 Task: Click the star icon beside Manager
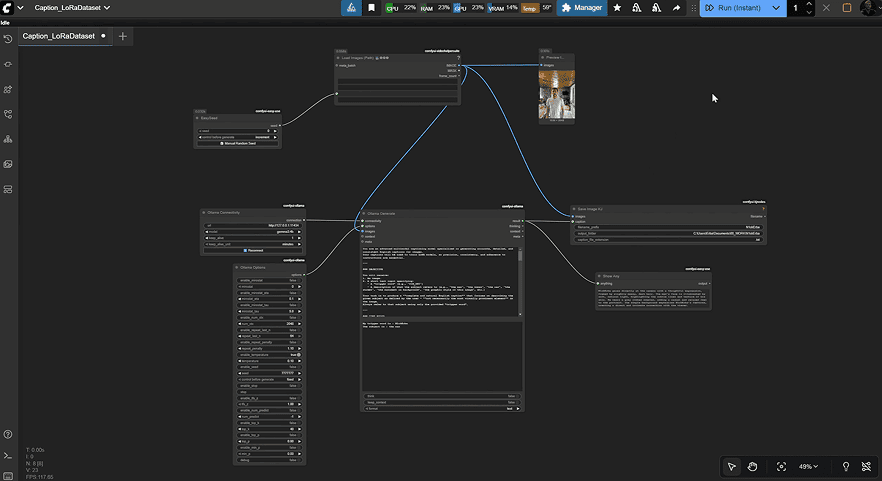point(616,8)
